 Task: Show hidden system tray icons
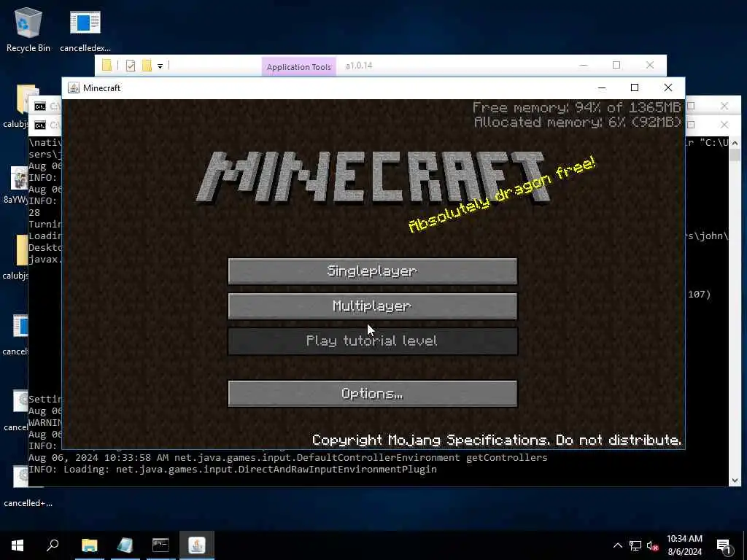[x=617, y=545]
